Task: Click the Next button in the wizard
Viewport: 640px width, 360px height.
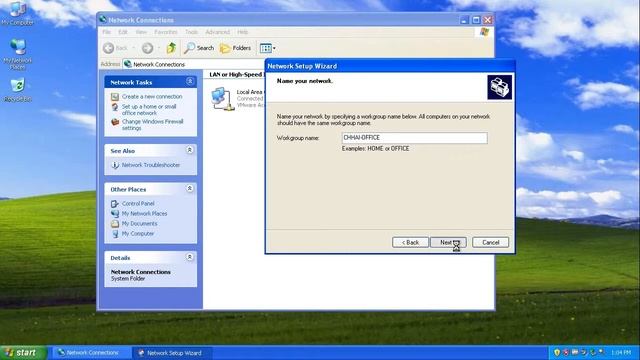Action: coord(448,242)
